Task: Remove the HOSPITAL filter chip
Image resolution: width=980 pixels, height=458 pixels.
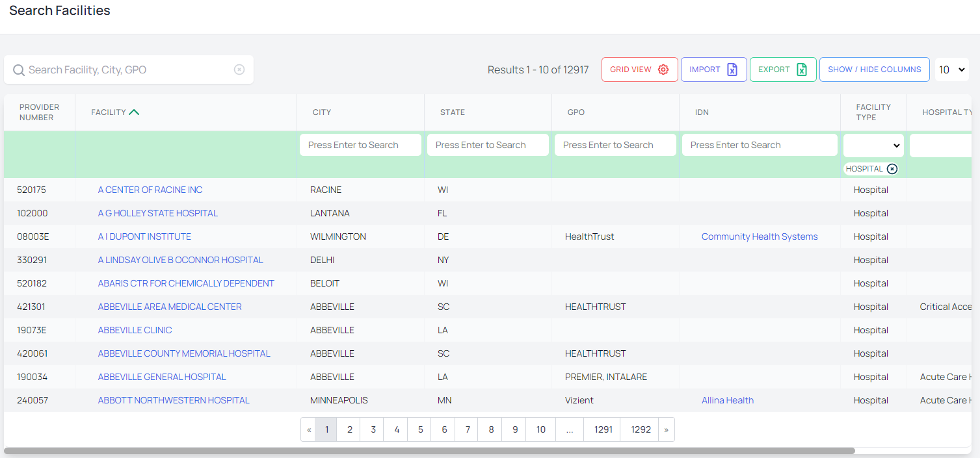Action: coord(892,169)
